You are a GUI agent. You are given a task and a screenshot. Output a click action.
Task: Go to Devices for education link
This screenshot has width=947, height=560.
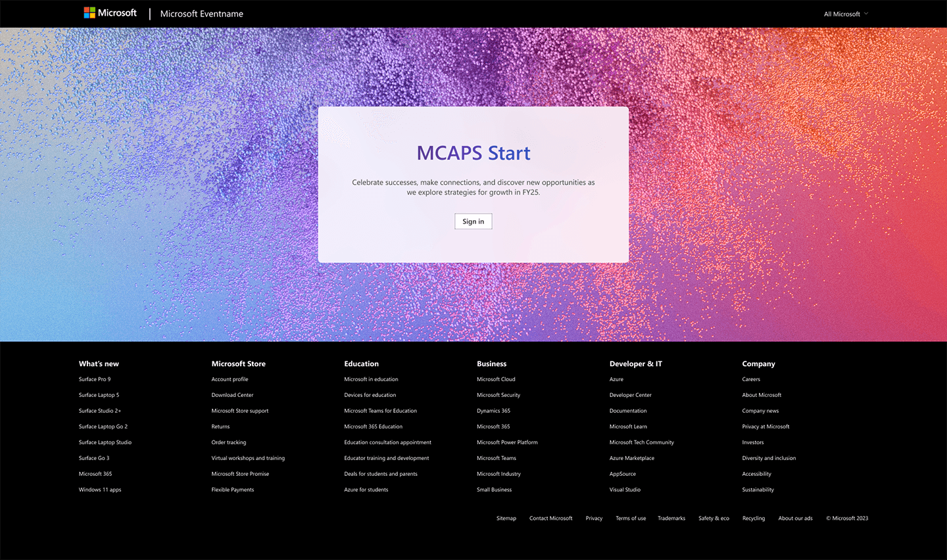pyautogui.click(x=370, y=395)
